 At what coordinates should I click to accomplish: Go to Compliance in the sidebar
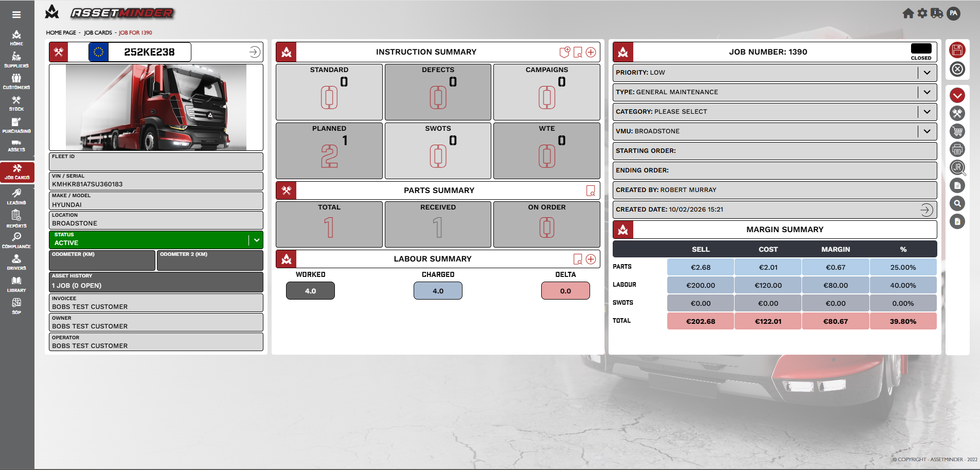pos(16,240)
